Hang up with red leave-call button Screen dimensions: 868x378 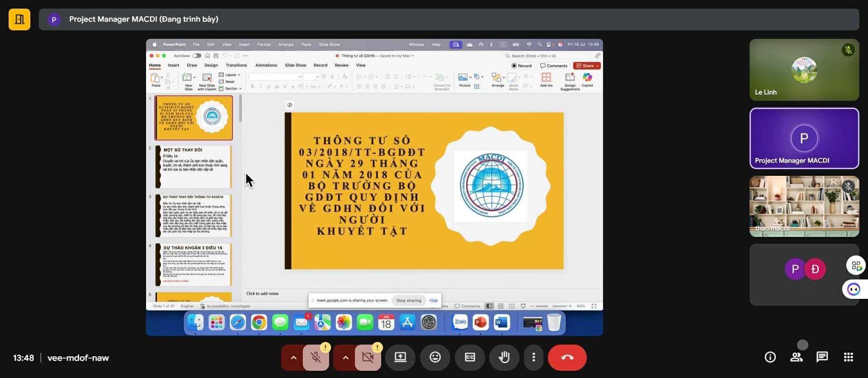[x=567, y=357]
